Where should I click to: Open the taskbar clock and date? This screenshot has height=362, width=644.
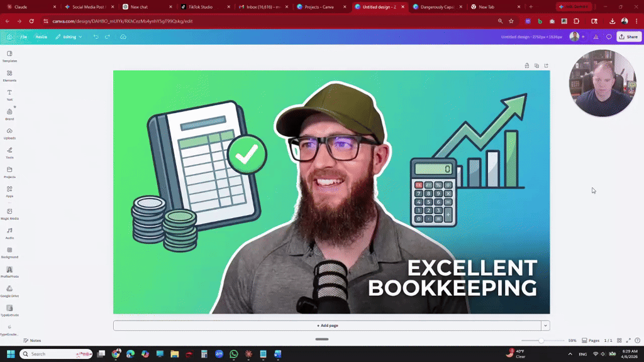click(630, 354)
